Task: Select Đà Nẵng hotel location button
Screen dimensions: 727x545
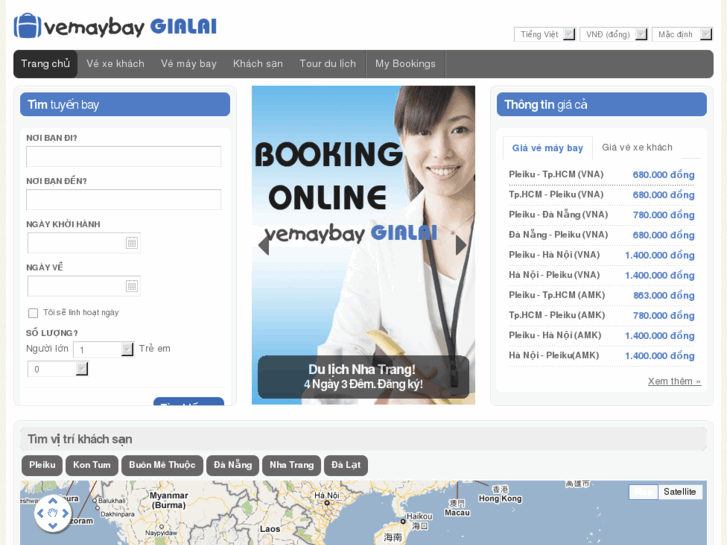Action: [233, 465]
